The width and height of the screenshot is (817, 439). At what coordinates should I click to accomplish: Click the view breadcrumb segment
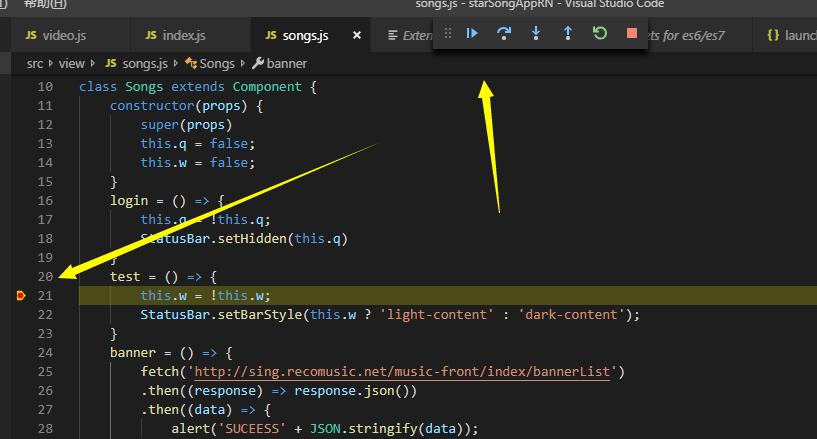click(71, 64)
